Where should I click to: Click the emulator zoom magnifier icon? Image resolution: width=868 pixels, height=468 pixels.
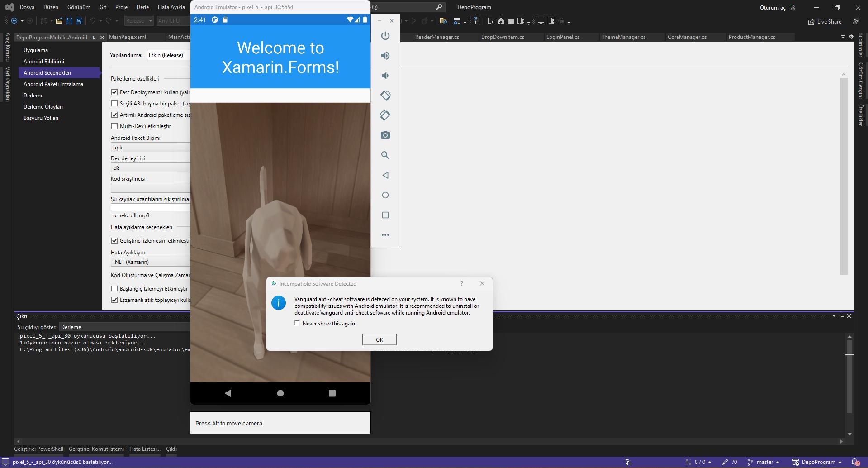[385, 155]
